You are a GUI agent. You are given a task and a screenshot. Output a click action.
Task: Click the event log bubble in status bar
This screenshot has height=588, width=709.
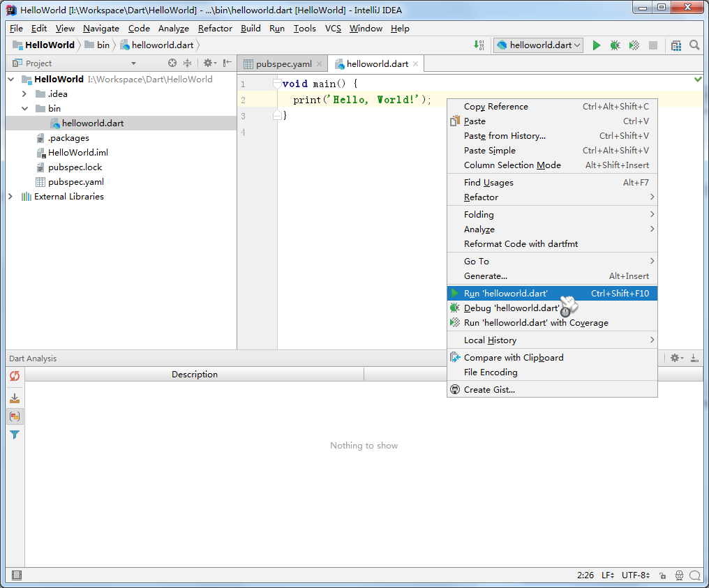click(695, 575)
